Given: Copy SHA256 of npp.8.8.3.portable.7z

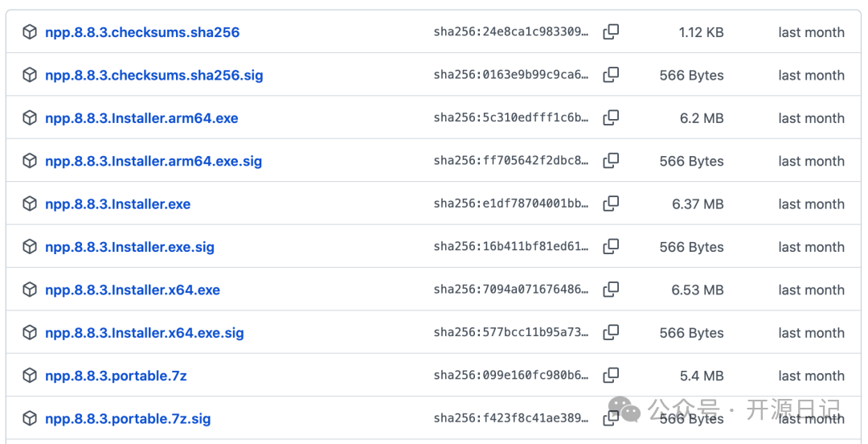Looking at the screenshot, I should (611, 376).
